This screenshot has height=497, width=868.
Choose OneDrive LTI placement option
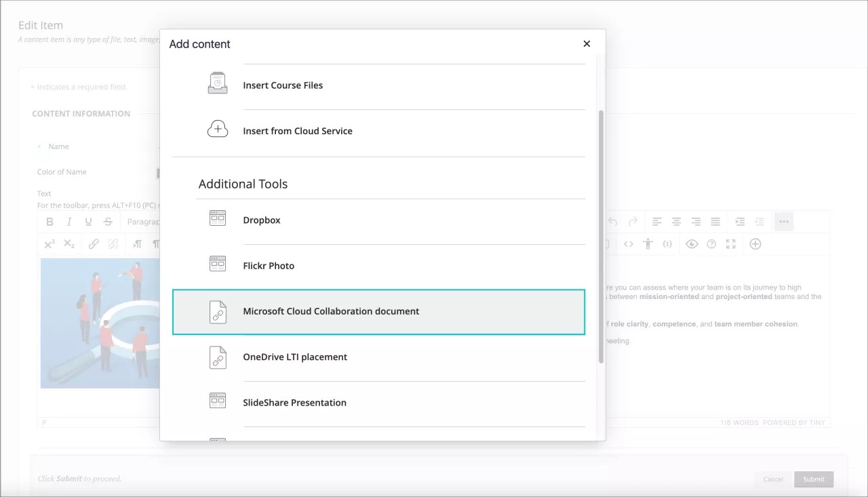pyautogui.click(x=295, y=357)
